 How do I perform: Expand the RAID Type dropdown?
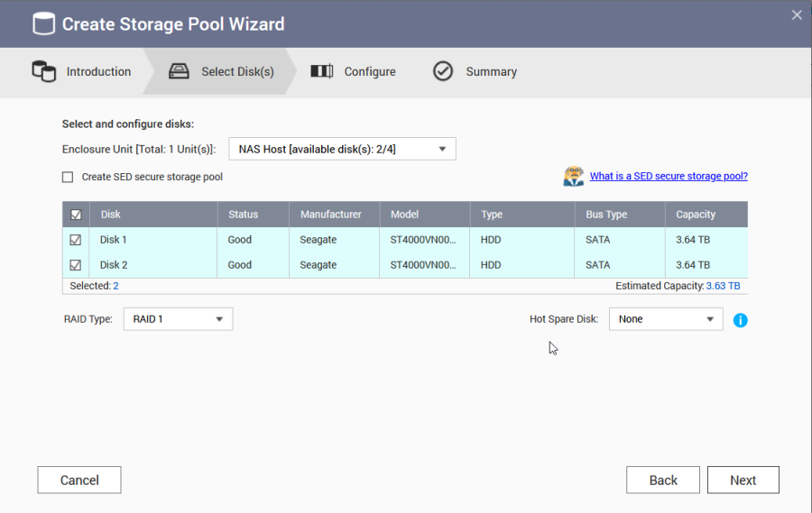coord(177,319)
